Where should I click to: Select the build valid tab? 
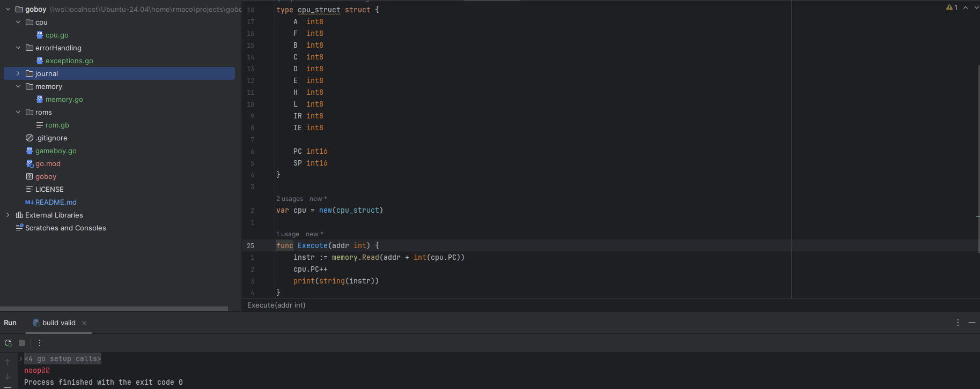pyautogui.click(x=58, y=323)
